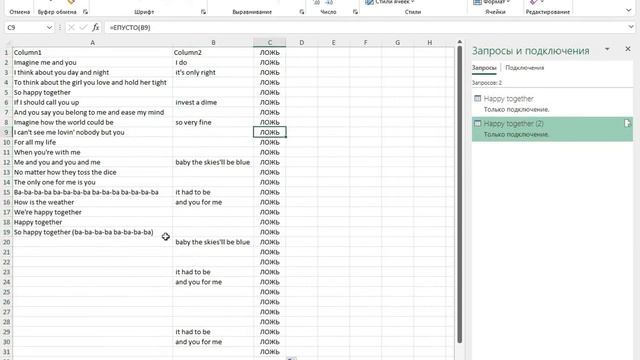Open the Queries pane options dropdown arrow
640x360 pixels.
[x=607, y=49]
